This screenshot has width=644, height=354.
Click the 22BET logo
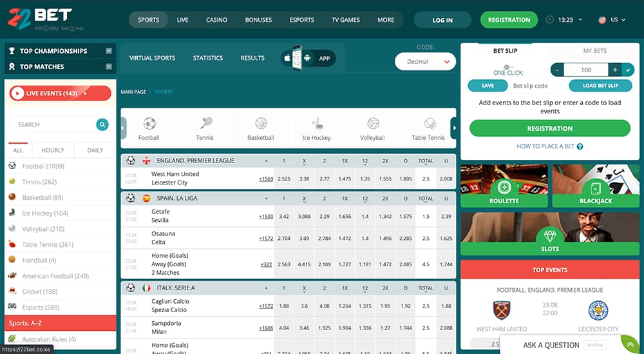click(x=46, y=19)
